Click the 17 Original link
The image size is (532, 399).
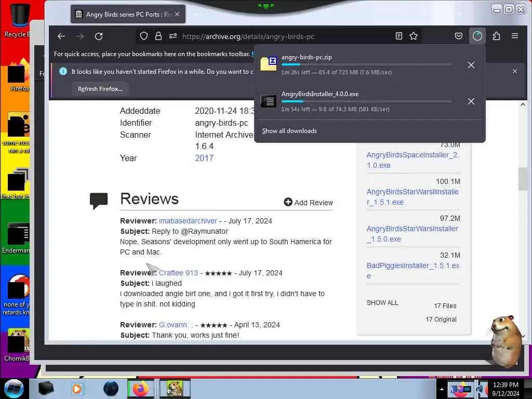tap(441, 320)
